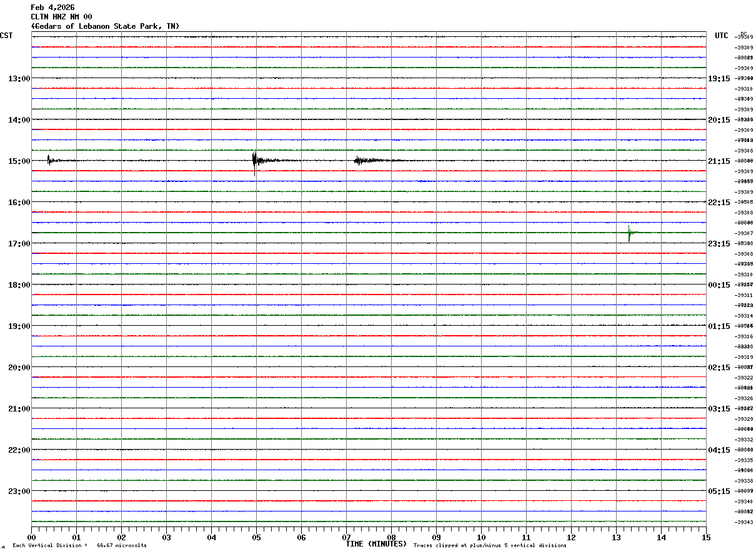This screenshot has width=756, height=554.
Task: Click the 'Each Vertical Division' scale note
Action: 79,546
